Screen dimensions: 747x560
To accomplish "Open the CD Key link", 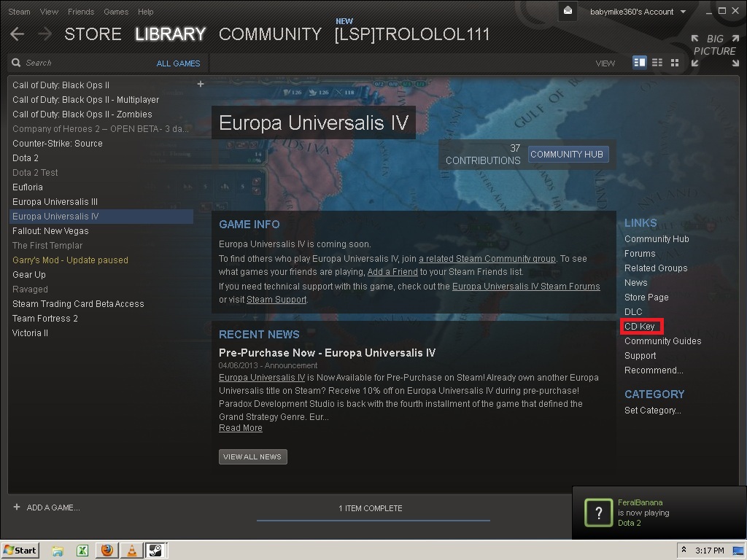I will [x=640, y=327].
